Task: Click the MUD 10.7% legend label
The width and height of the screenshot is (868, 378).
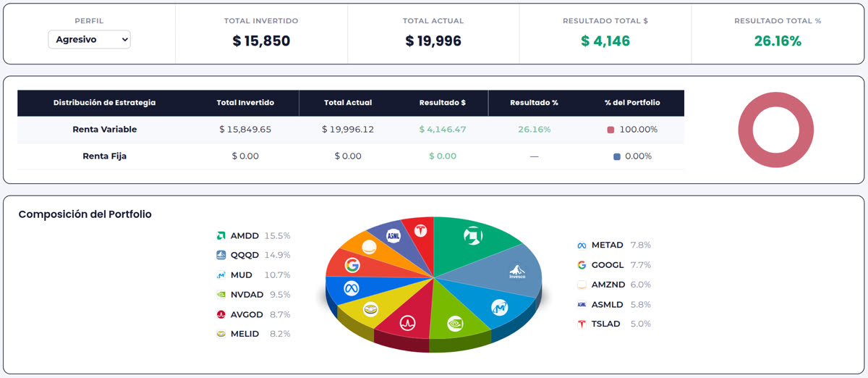Action: click(260, 274)
